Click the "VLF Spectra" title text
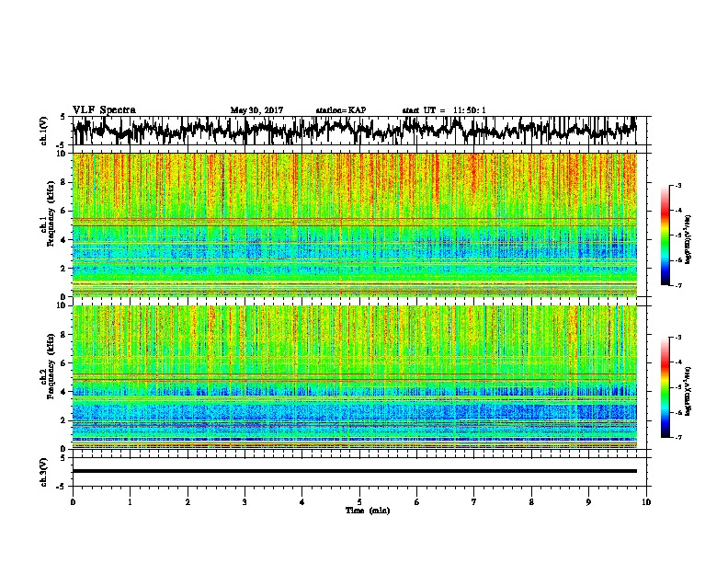728x563 pixels. coord(104,109)
